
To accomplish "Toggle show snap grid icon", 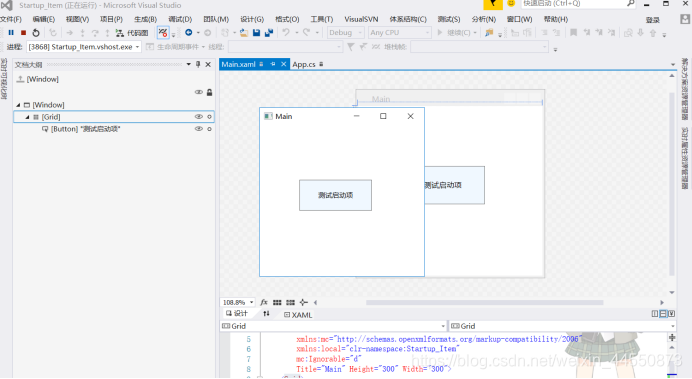I will [277, 302].
